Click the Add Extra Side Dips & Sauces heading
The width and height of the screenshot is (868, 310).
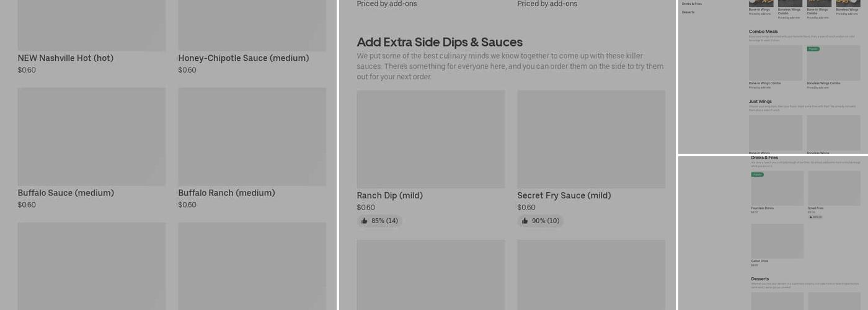coord(440,42)
